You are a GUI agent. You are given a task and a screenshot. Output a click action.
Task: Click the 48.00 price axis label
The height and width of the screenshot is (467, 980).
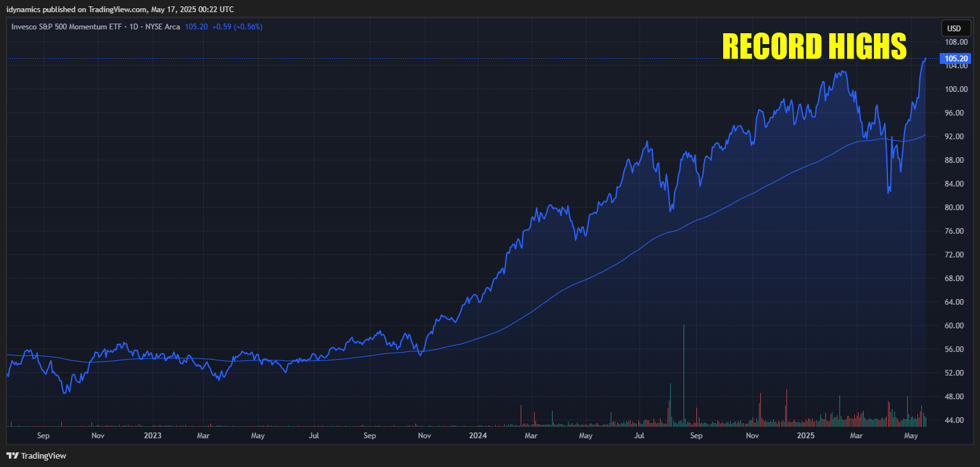[x=954, y=397]
